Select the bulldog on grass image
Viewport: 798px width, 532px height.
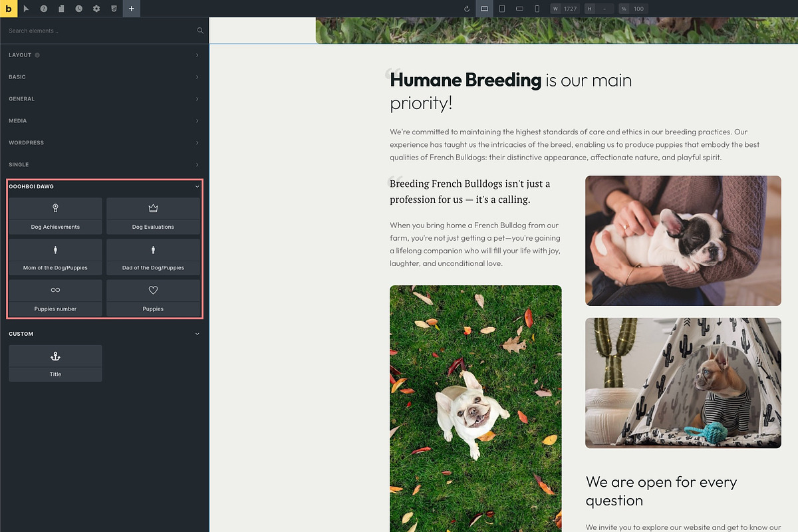[475, 408]
